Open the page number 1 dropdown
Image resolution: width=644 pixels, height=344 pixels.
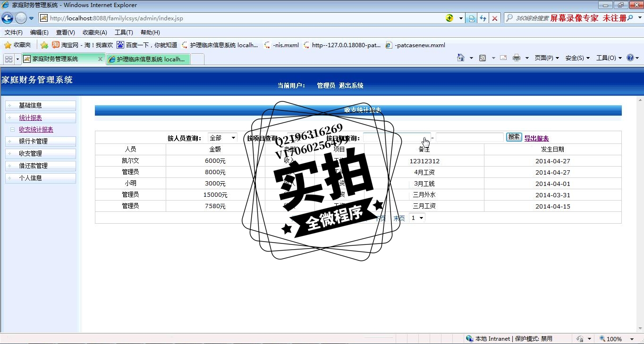coord(417,218)
